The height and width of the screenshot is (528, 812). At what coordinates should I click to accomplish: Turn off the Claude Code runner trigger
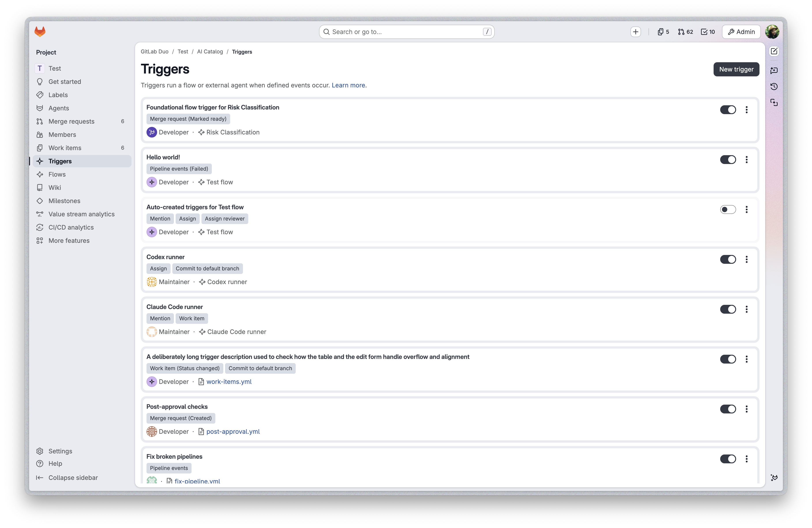tap(728, 309)
